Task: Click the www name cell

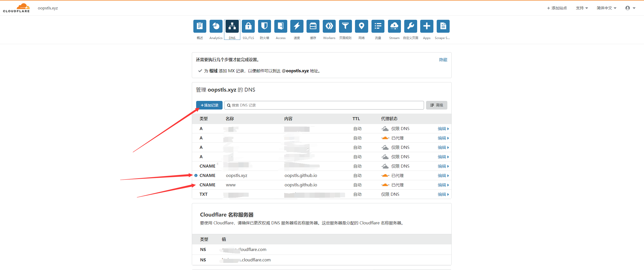Action: pos(231,185)
